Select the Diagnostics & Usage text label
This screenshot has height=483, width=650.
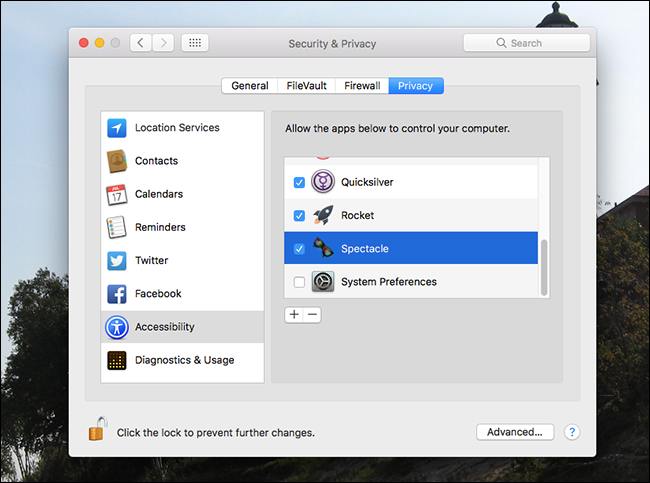[x=185, y=360]
